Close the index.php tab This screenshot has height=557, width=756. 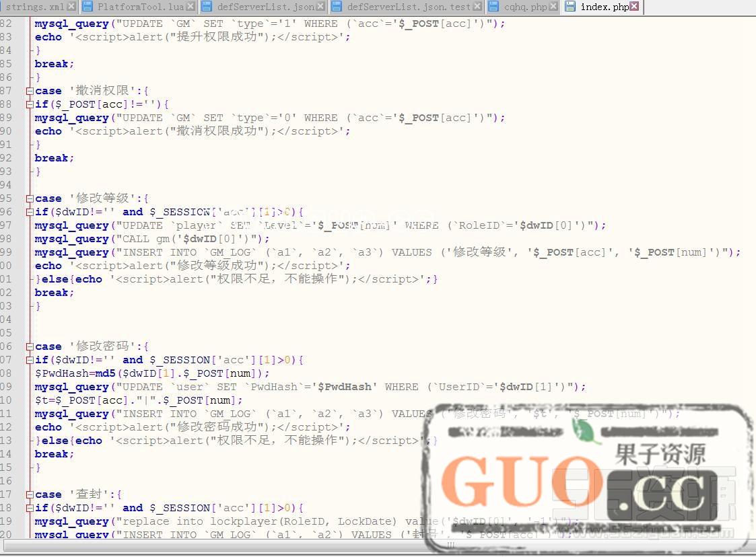point(634,7)
